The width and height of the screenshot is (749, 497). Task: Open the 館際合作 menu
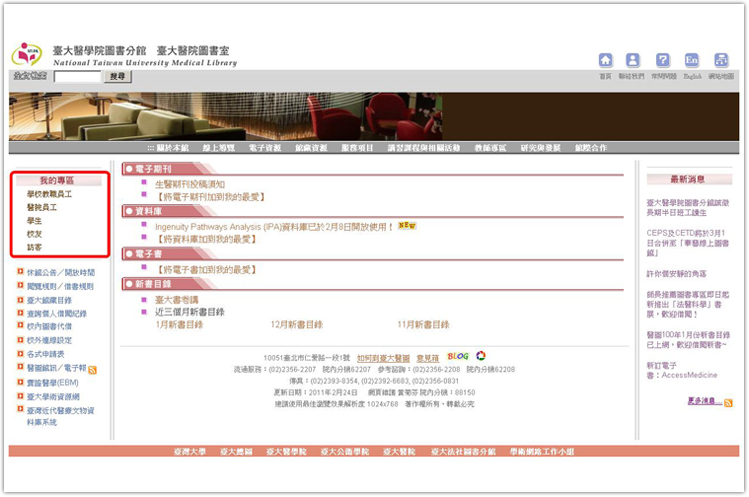pos(591,148)
